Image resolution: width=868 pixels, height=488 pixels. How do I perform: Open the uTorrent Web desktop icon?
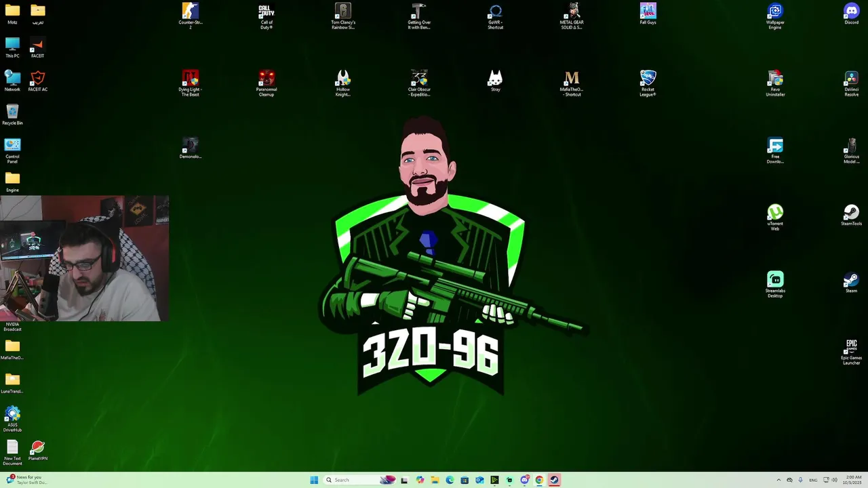775,218
